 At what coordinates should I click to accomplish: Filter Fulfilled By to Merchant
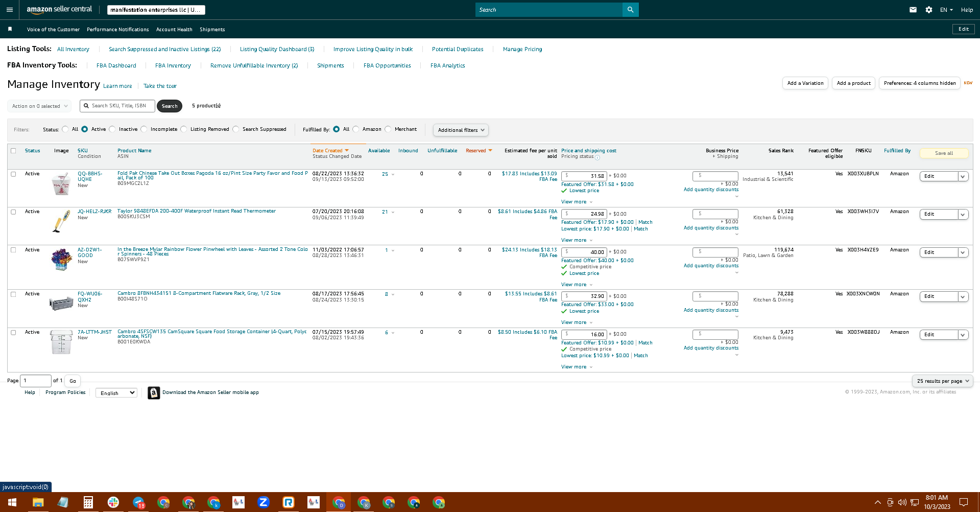[x=388, y=129]
